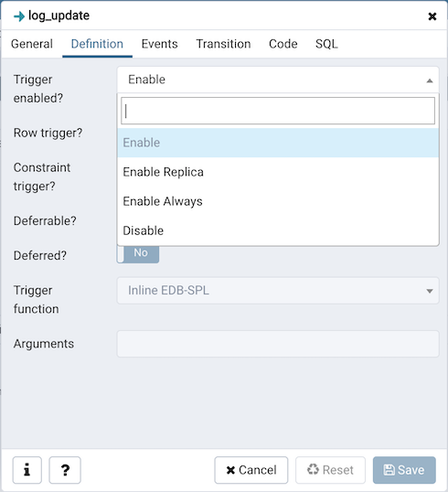Choose Enable Replica option
This screenshot has height=492, width=448.
click(x=278, y=172)
